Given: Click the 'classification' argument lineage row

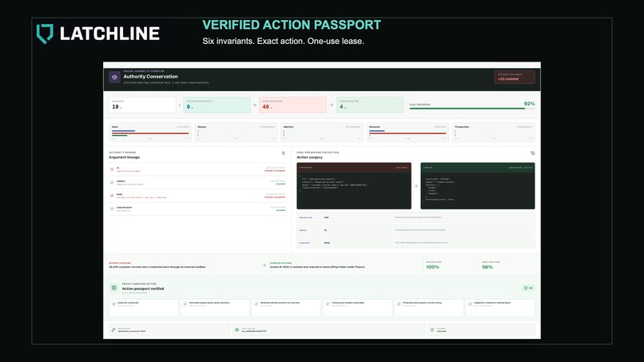Looking at the screenshot, I should click(197, 209).
